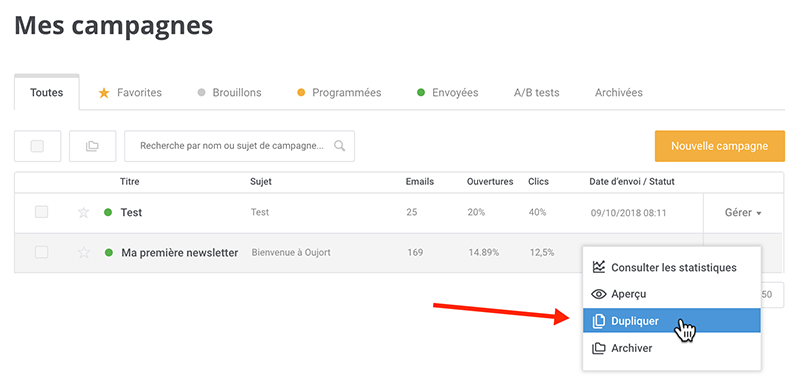Screen dimensions: 800x386
Task: Open the Gérer dropdown for Test
Action: [x=743, y=213]
